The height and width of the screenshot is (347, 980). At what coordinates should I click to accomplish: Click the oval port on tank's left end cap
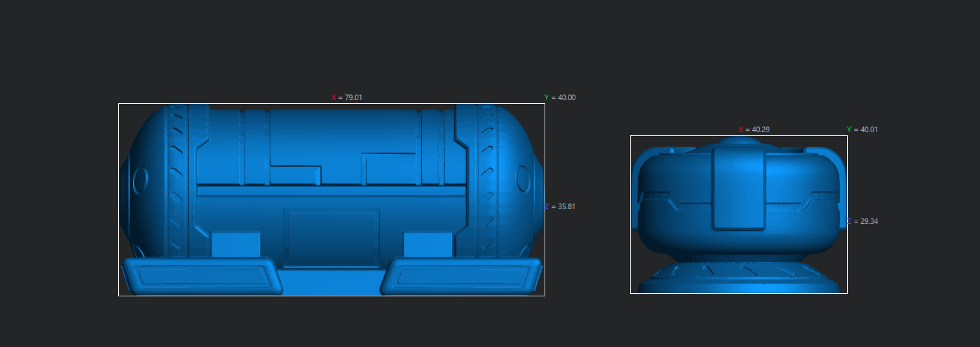click(x=141, y=180)
